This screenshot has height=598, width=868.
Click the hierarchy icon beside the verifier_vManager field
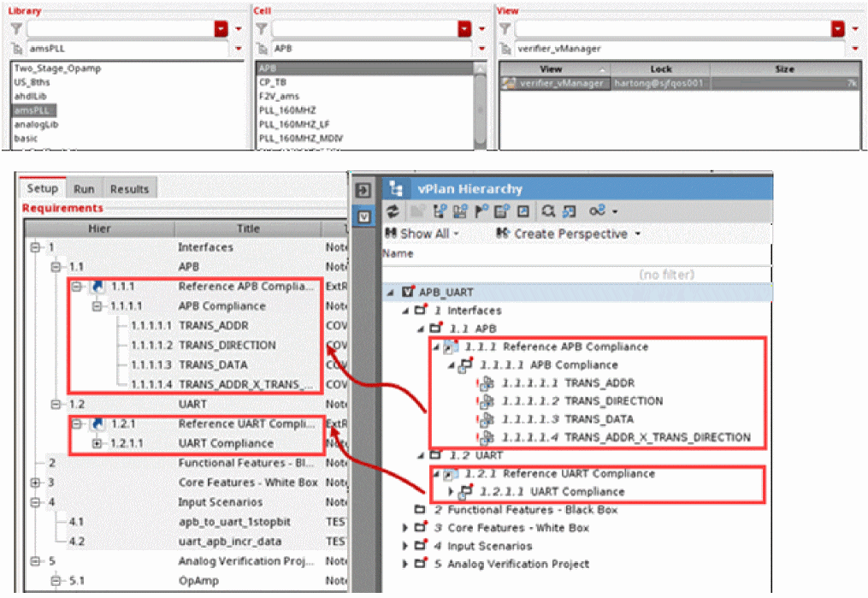(x=505, y=50)
